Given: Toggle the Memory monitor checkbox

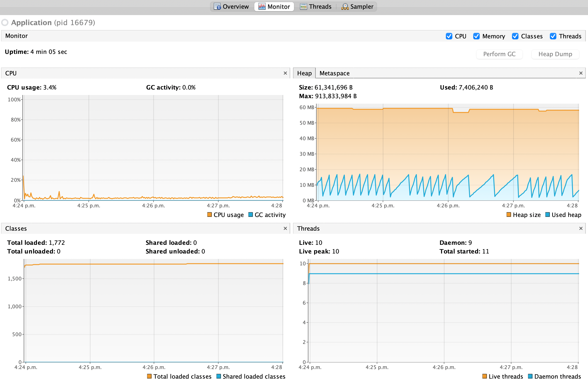Looking at the screenshot, I should point(476,36).
